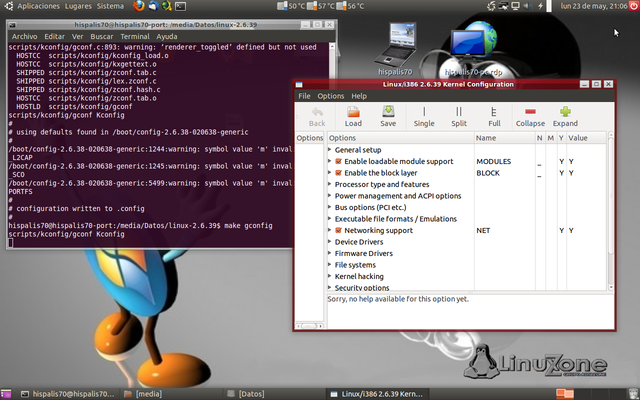Screen dimensions: 640x400
Task: Expand the Device Drivers node
Action: [x=330, y=242]
